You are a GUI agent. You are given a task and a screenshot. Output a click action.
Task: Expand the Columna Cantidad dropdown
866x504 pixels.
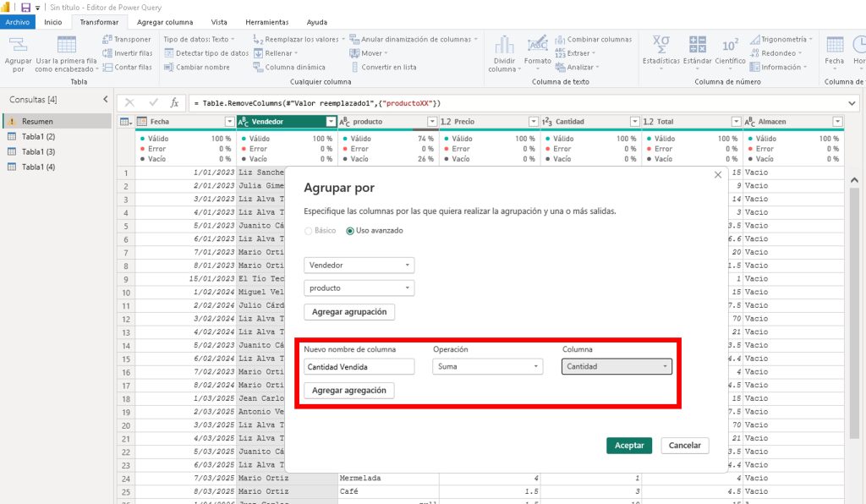click(x=617, y=366)
